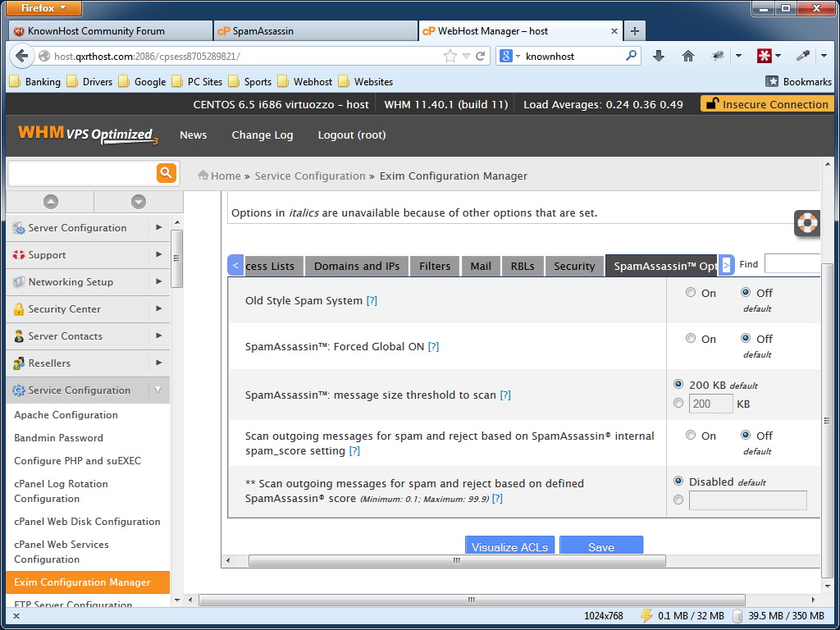This screenshot has width=840, height=630.
Task: Click the Firefox Downloads arrow icon
Action: pyautogui.click(x=658, y=56)
